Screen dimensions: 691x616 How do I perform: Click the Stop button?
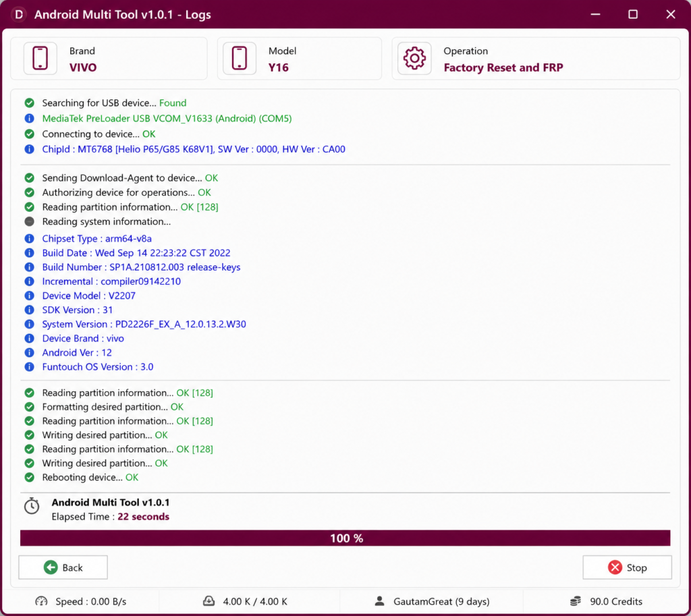(x=627, y=567)
